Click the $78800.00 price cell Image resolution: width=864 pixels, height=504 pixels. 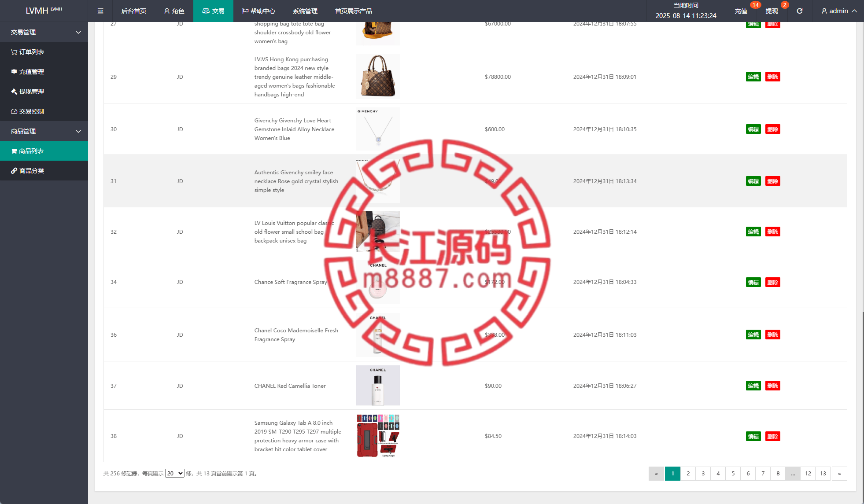498,77
